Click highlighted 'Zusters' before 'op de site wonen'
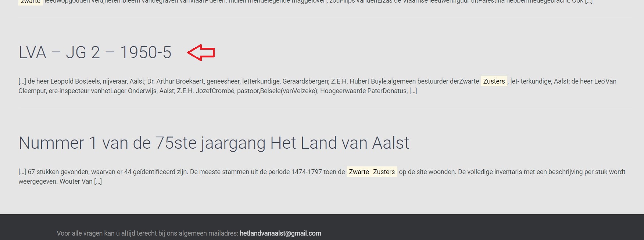The image size is (644, 240). tap(384, 172)
